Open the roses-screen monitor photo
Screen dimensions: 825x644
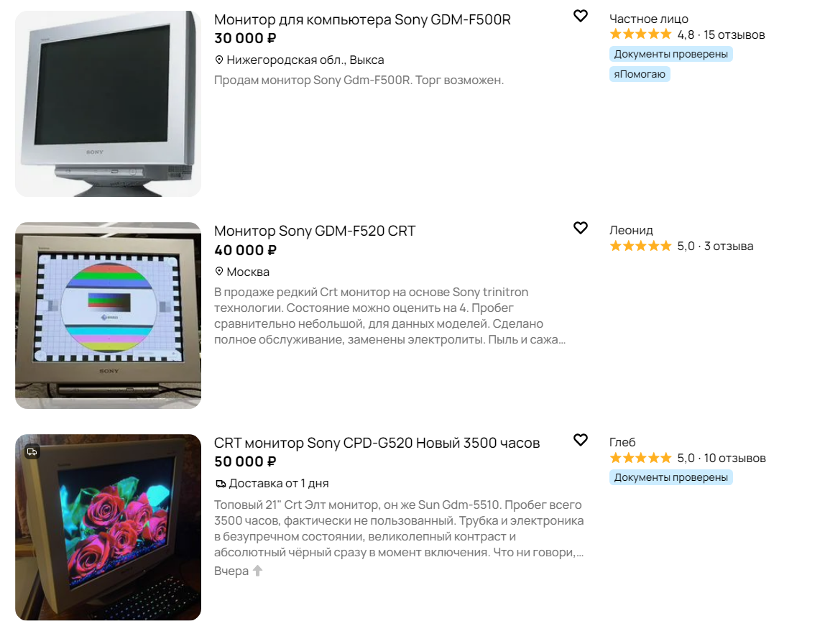(x=108, y=527)
